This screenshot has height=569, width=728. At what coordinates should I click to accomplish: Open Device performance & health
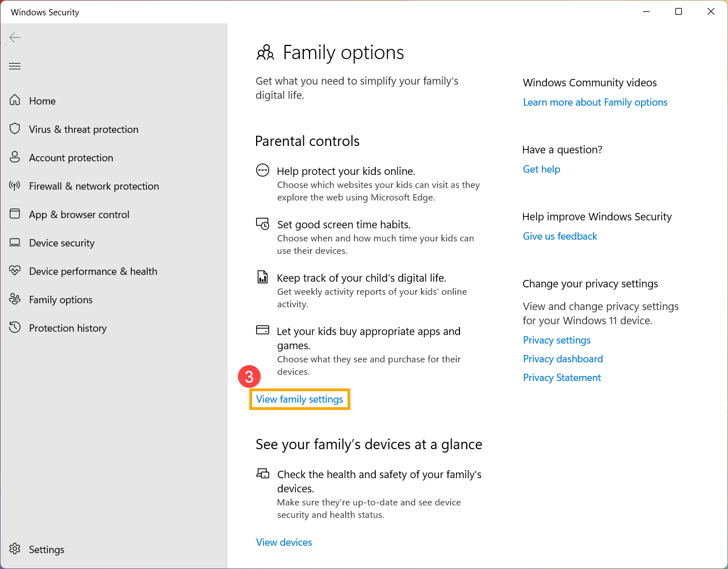[x=114, y=271]
